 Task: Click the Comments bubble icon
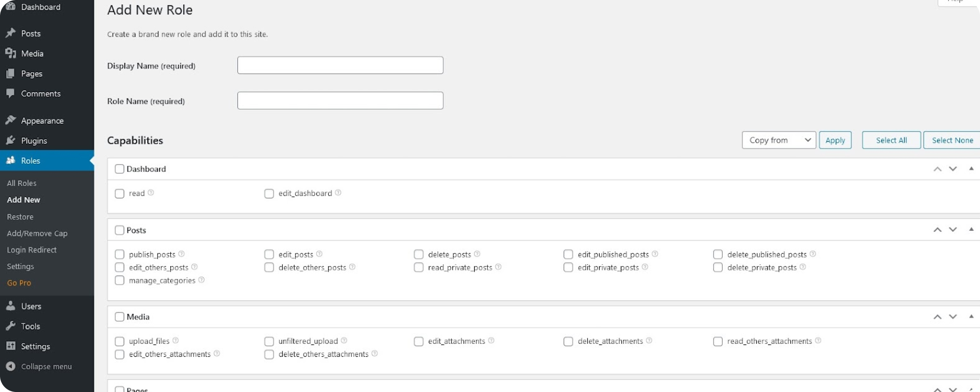(11, 93)
